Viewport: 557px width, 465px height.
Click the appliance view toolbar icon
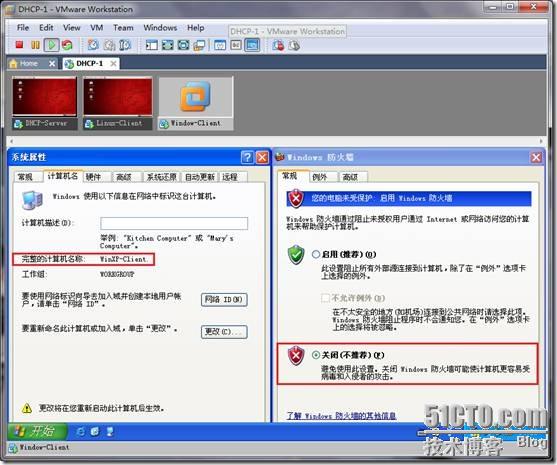pyautogui.click(x=236, y=45)
